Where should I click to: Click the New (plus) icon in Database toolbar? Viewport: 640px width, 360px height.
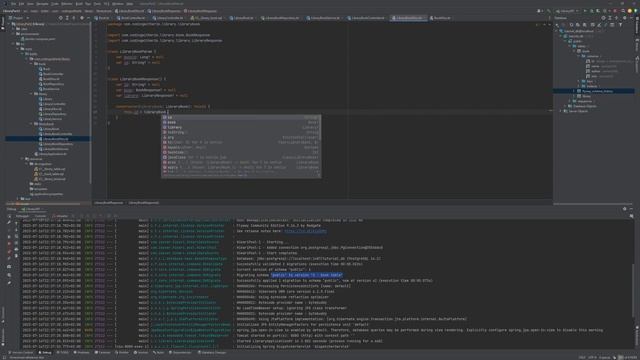click(x=558, y=25)
